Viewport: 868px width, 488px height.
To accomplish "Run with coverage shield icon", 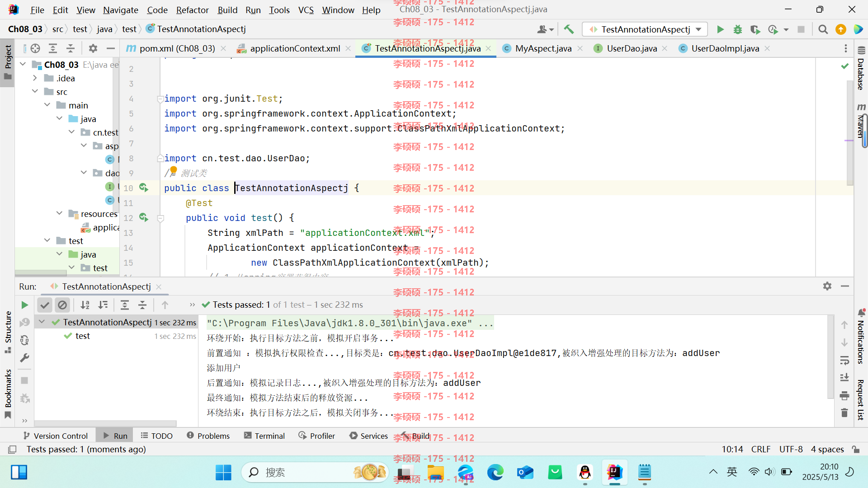I will (x=755, y=29).
